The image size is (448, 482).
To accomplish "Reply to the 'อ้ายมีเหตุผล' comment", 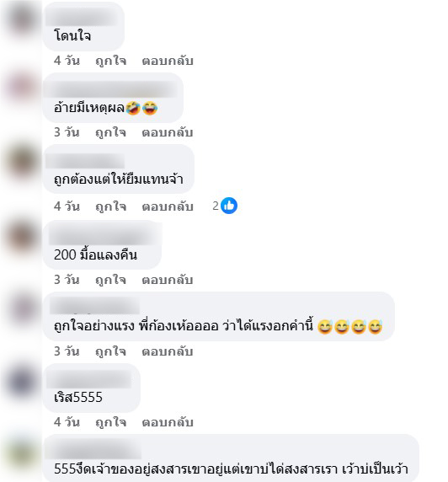I will [x=168, y=132].
